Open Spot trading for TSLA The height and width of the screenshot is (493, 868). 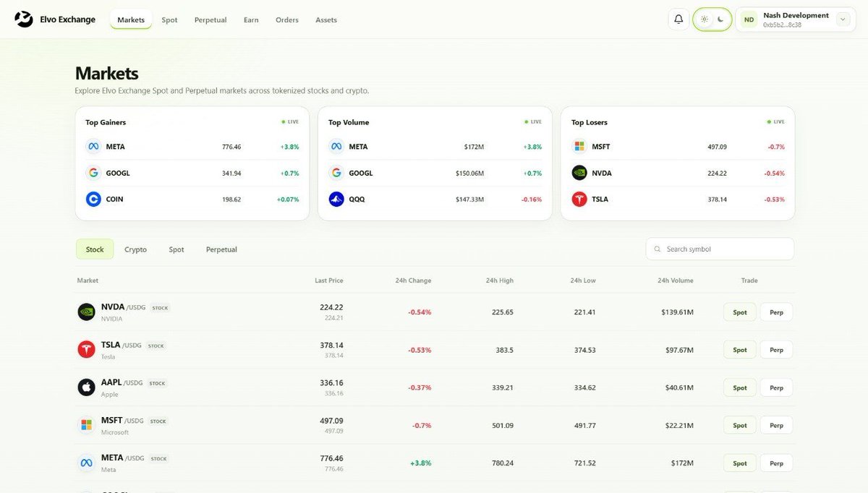tap(740, 350)
